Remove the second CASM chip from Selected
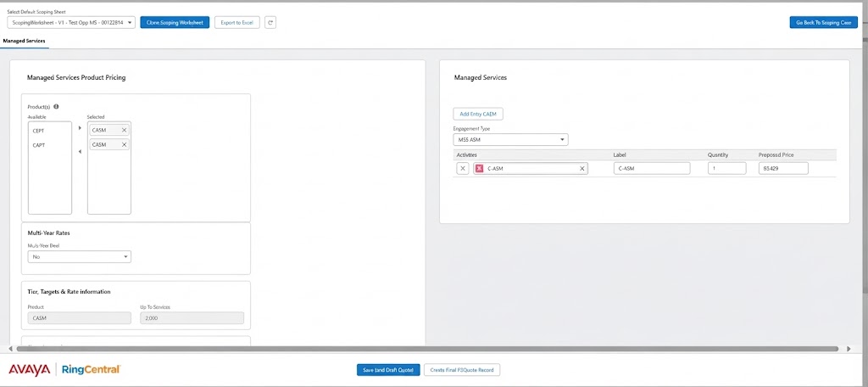The image size is (868, 387). click(x=124, y=145)
